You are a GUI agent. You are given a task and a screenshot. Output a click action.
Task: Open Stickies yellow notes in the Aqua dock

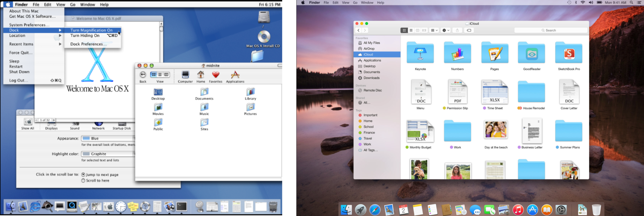(x=133, y=206)
